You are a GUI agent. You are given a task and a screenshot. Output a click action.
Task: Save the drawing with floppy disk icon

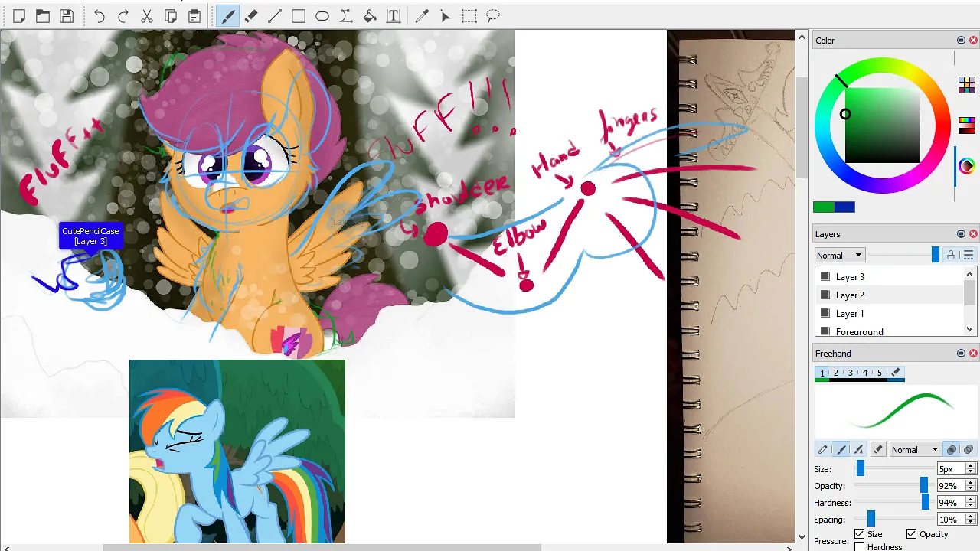[67, 16]
